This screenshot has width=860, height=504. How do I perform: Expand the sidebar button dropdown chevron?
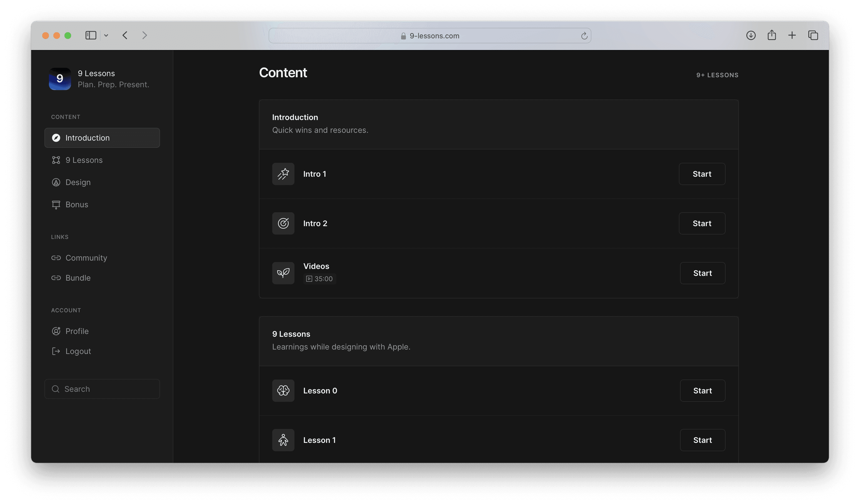(x=106, y=36)
